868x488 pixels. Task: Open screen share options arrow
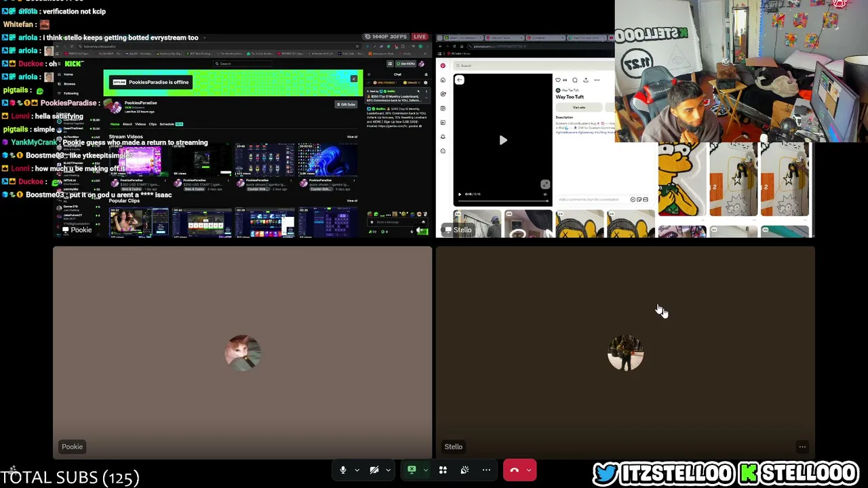(425, 470)
